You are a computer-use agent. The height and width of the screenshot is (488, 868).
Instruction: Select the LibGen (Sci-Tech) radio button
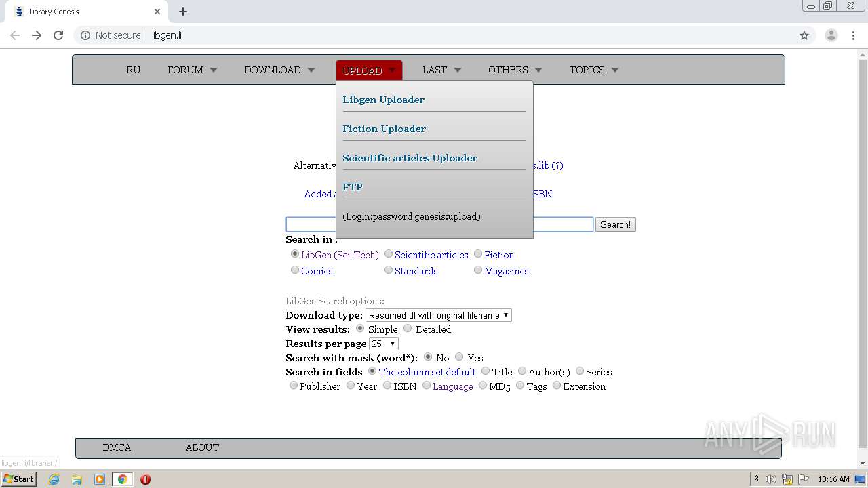pyautogui.click(x=295, y=254)
